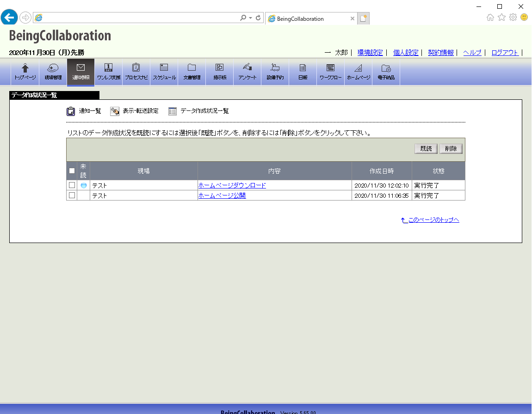Click the 内容 column header

274,171
